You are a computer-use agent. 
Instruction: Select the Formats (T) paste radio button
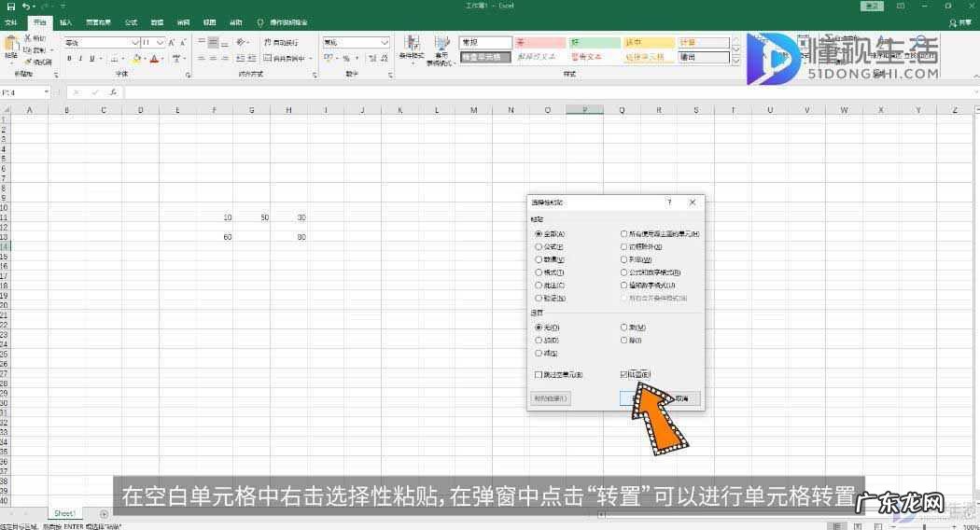pos(539,272)
